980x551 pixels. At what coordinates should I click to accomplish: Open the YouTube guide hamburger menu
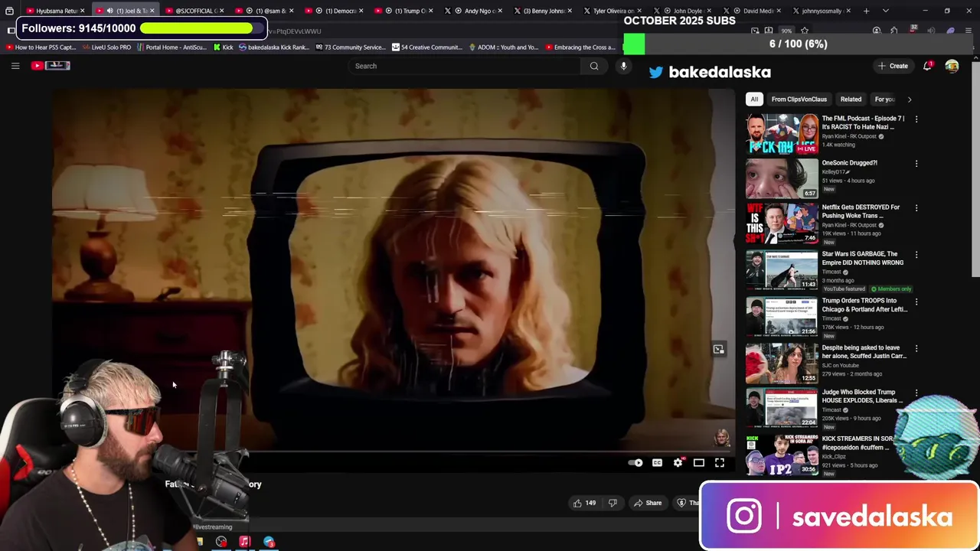(15, 66)
